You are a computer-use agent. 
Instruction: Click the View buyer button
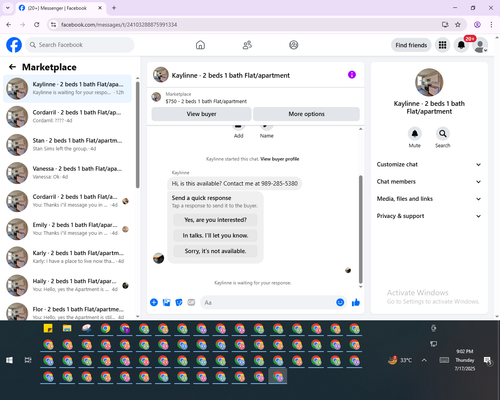click(201, 114)
